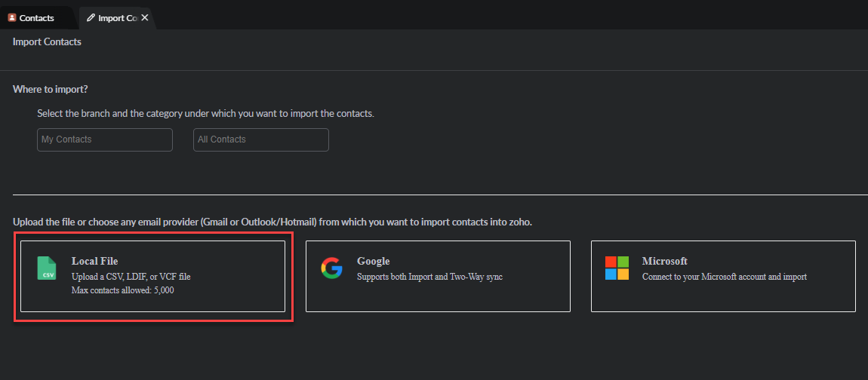This screenshot has width=868, height=380.
Task: Click 'Supports both Import and Two-Way sync' text
Action: click(x=429, y=277)
